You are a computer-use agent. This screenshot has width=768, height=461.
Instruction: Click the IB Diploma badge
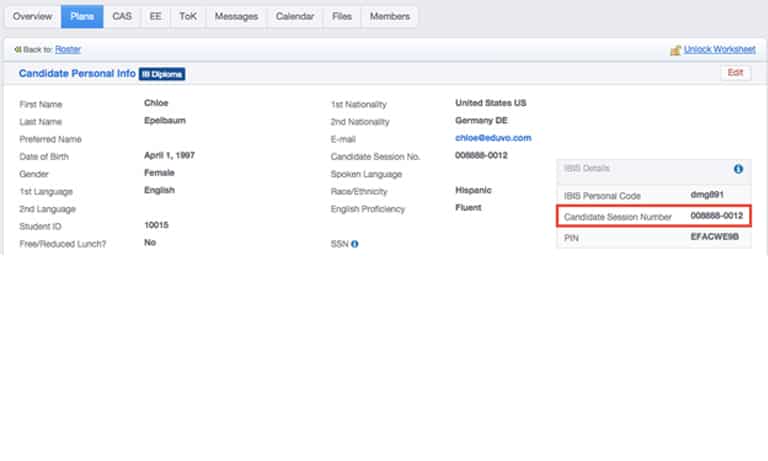[162, 74]
